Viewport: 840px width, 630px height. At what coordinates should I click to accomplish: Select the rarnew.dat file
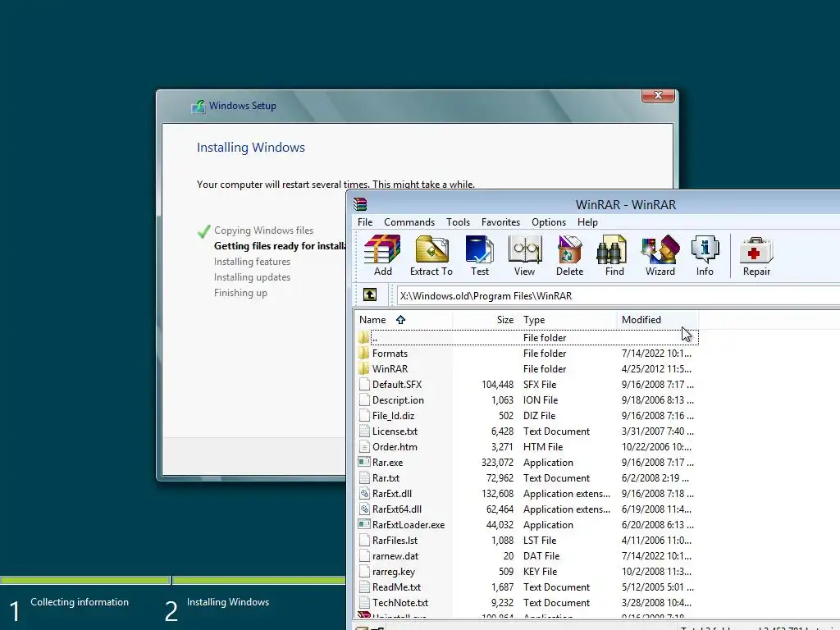pos(395,555)
